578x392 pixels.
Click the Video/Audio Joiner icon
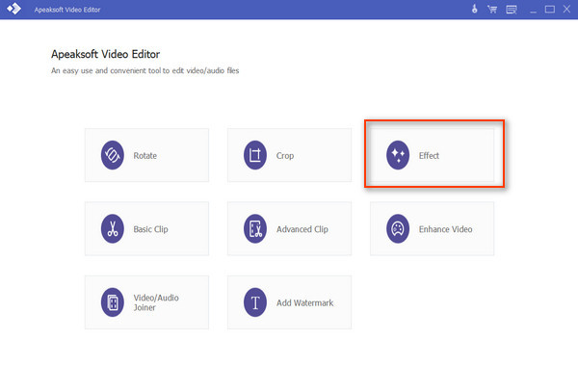(113, 302)
